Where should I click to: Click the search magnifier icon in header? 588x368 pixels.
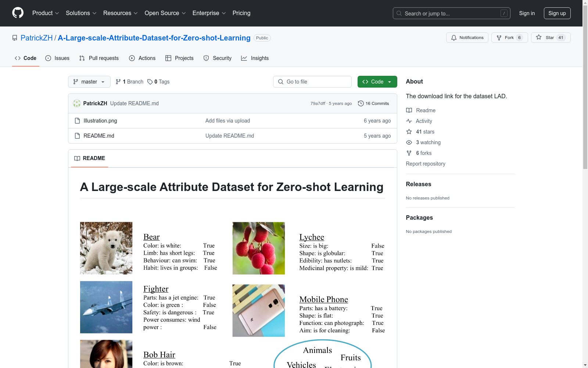tap(399, 13)
